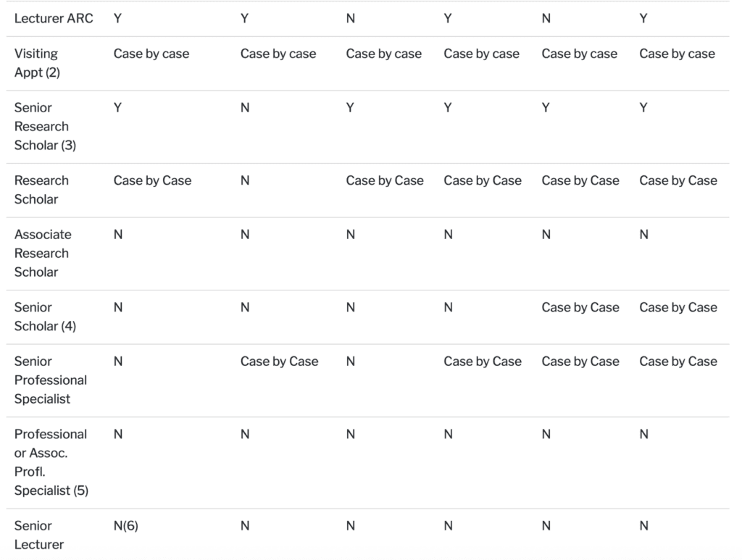Click first Case by Case in Senior Scholar row
The width and height of the screenshot is (742, 560).
coord(580,307)
